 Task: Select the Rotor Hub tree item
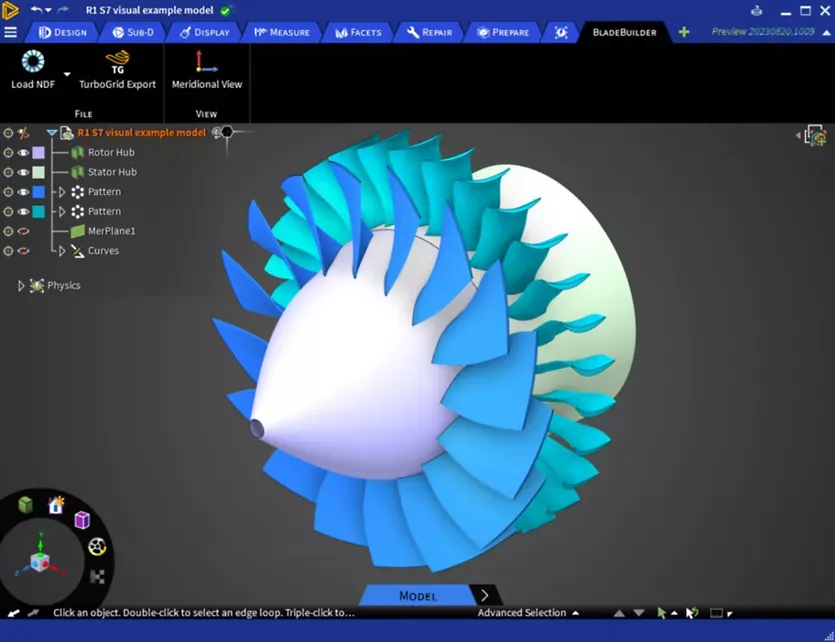pos(110,152)
